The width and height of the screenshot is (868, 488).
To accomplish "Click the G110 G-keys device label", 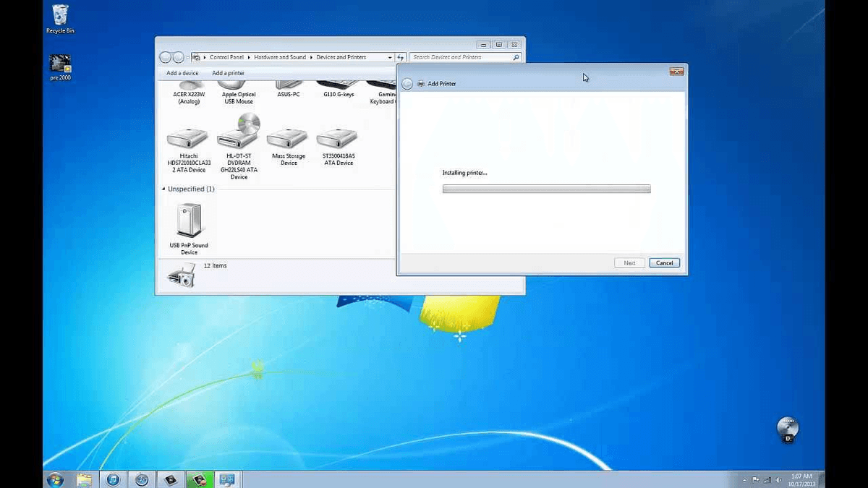I will (338, 94).
